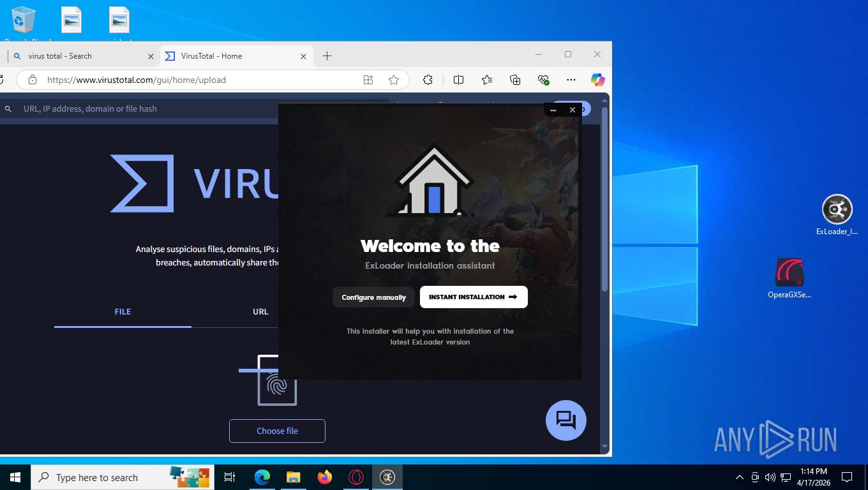Viewport: 868px width, 490px height.
Task: Click the VirusTotal sigma logo
Action: [142, 183]
